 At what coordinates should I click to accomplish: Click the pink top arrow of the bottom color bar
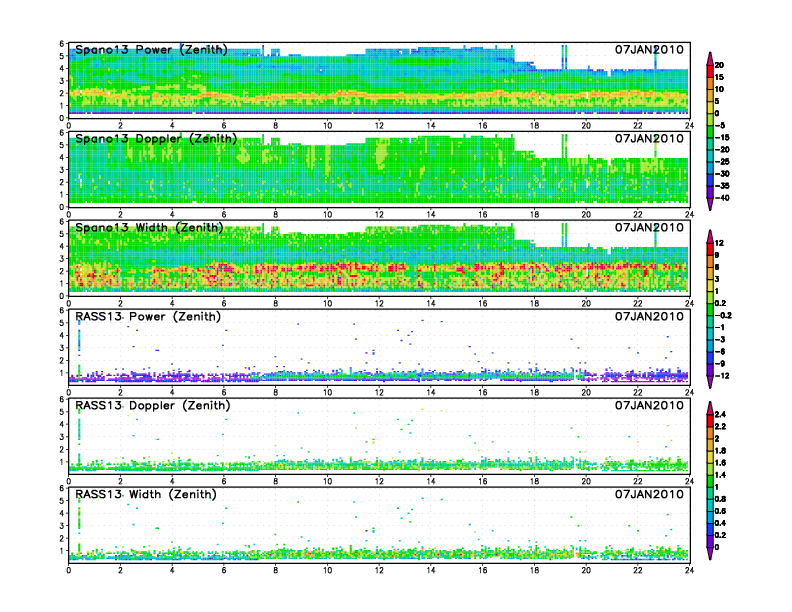point(710,408)
